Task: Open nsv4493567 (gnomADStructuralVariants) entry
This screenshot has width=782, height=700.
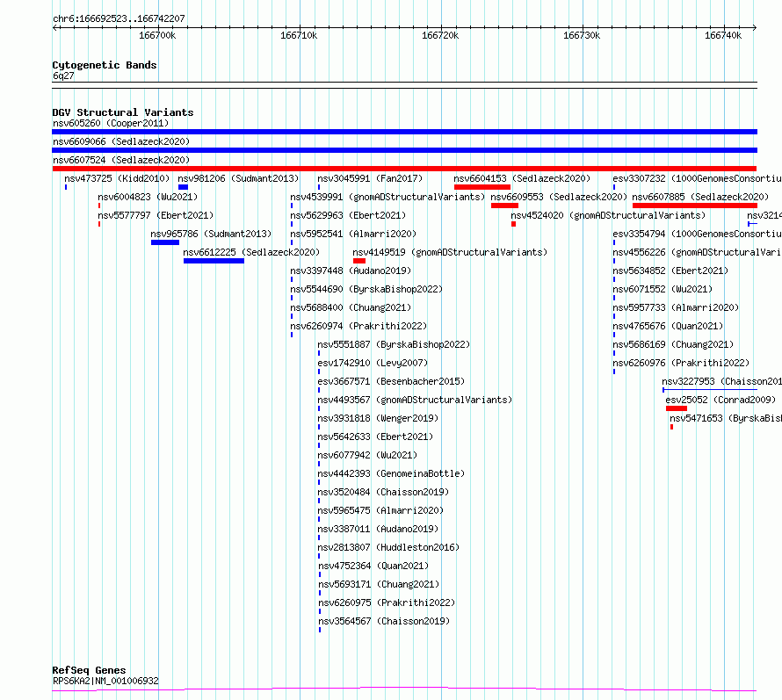Action: pyautogui.click(x=415, y=400)
